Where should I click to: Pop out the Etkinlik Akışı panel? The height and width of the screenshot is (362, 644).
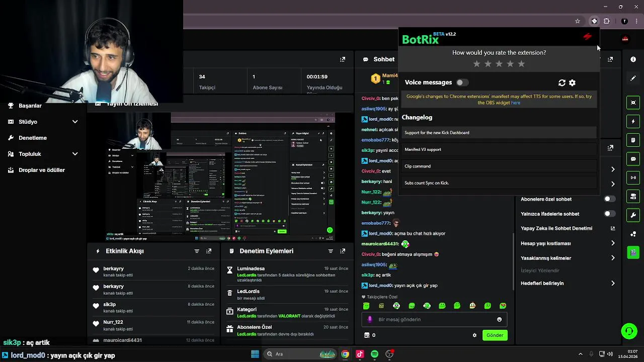[209, 251]
